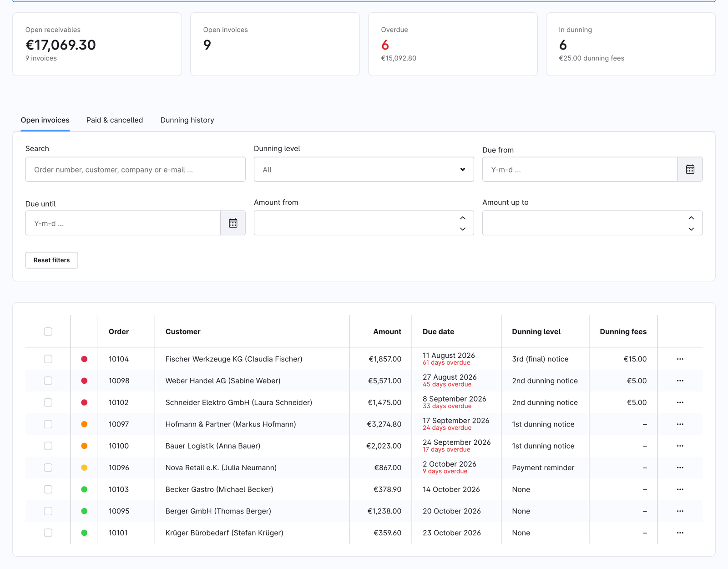Click the Overdue summary card
This screenshot has height=569, width=728.
pyautogui.click(x=453, y=44)
